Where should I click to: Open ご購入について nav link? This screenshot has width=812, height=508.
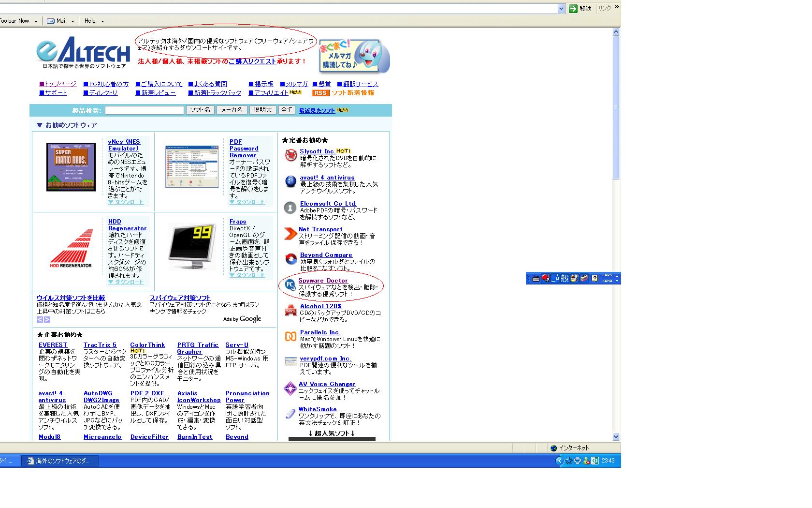pyautogui.click(x=159, y=84)
